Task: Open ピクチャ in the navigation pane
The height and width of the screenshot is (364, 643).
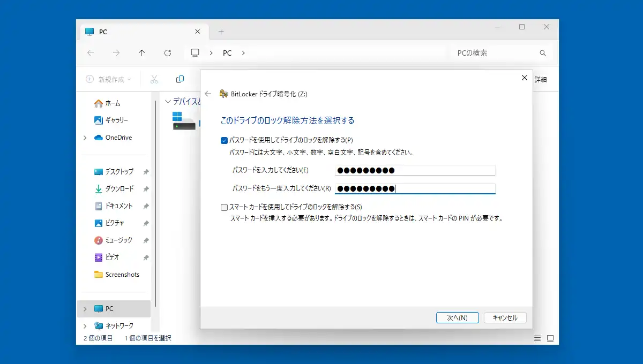Action: (x=110, y=223)
